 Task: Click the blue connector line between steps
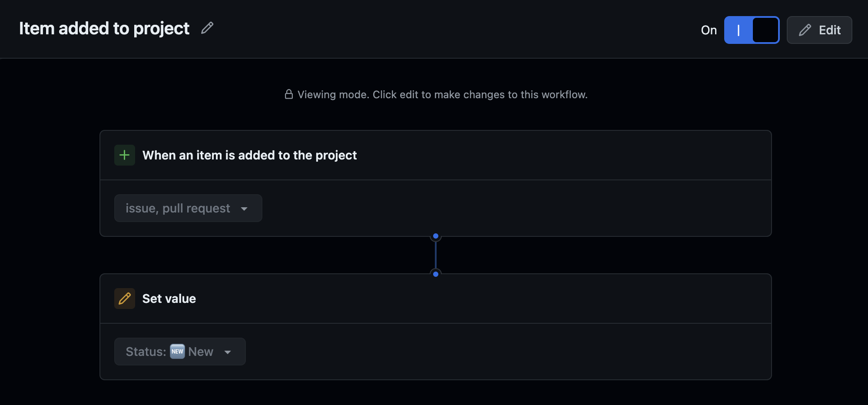click(436, 255)
